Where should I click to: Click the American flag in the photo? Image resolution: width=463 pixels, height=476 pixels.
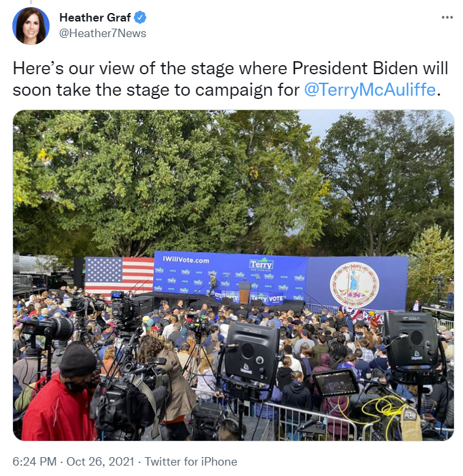(x=120, y=275)
